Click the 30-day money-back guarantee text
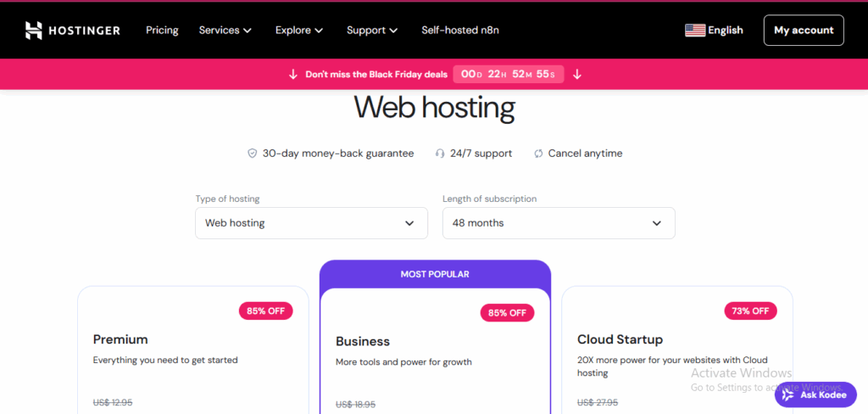The width and height of the screenshot is (868, 414). (x=337, y=154)
